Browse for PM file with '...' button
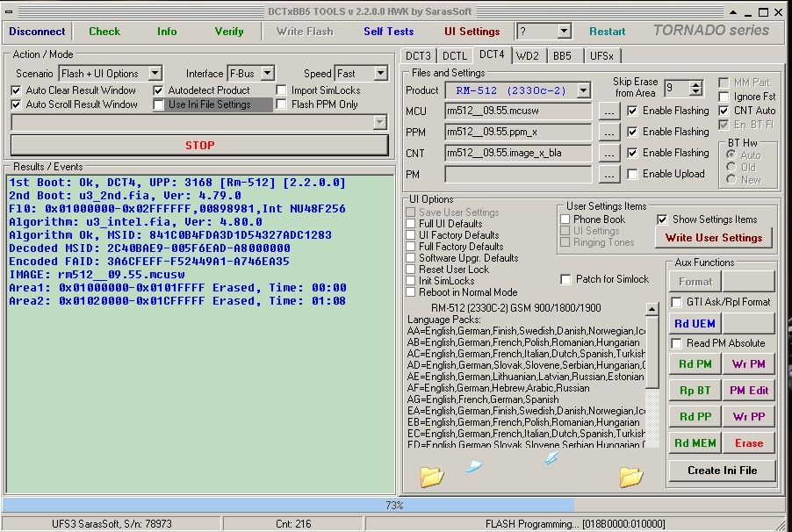This screenshot has height=532, width=792. 609,175
